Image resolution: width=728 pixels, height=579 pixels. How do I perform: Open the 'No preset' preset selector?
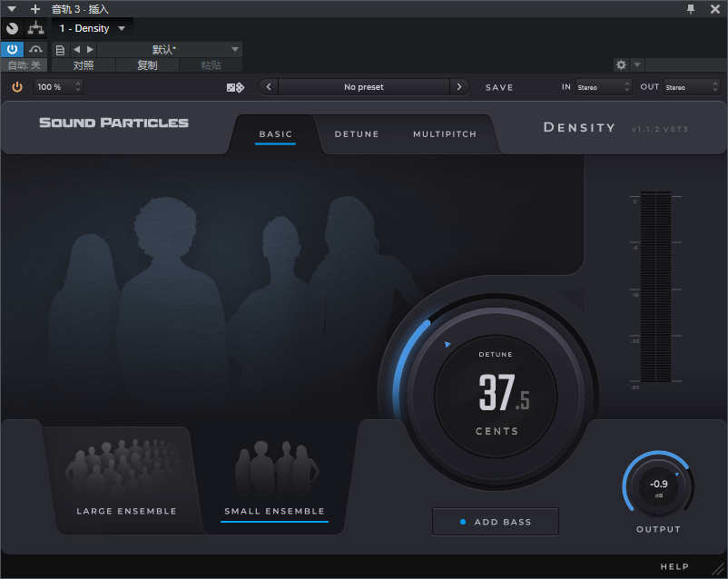pos(364,87)
